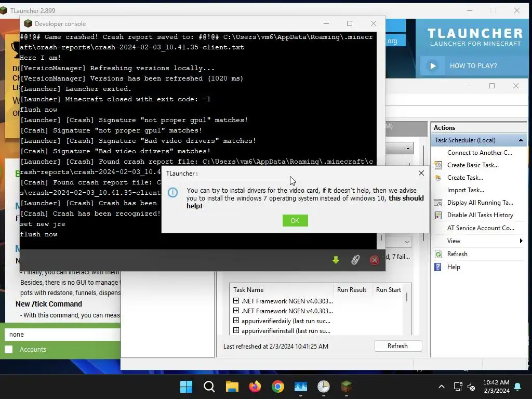Launch Google Chrome from taskbar

point(278,387)
